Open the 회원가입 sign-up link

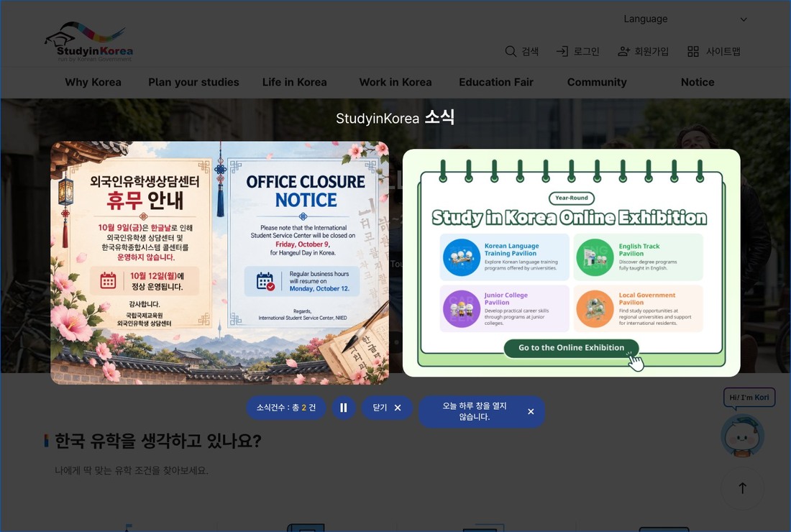(x=651, y=52)
